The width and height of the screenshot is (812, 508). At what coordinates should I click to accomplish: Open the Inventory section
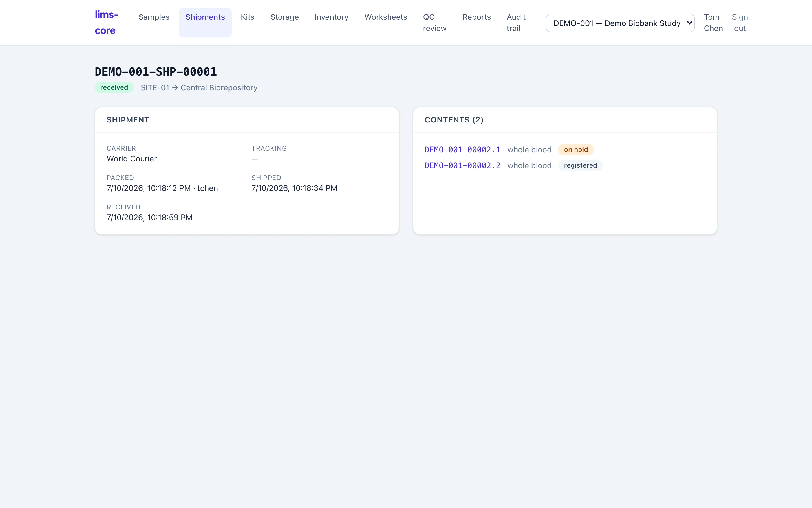[x=332, y=17]
